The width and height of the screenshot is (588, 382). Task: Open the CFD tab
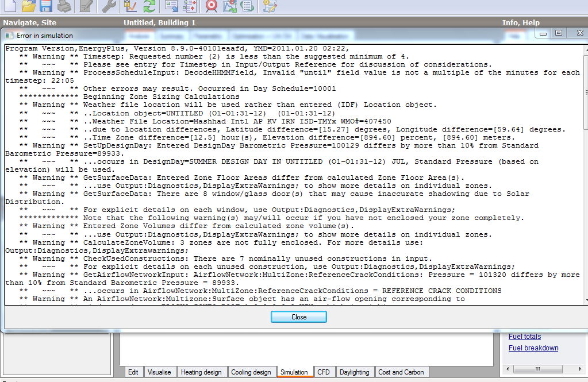tap(324, 372)
